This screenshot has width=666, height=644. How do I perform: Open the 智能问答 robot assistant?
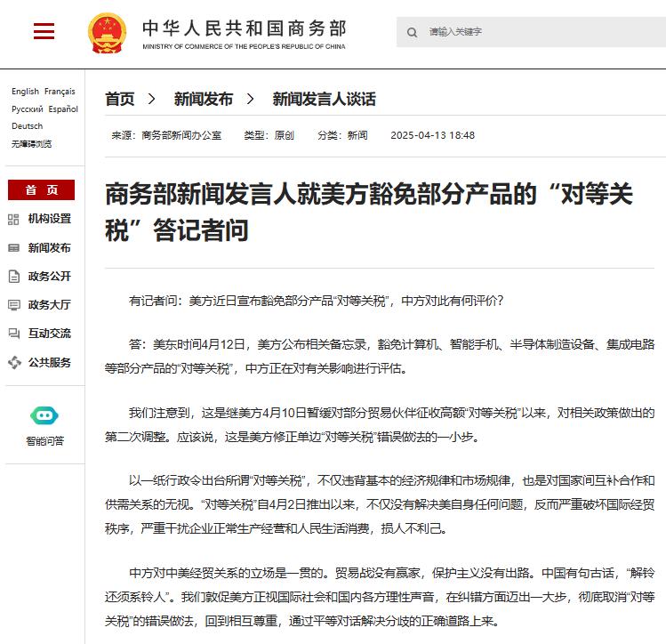pos(44,415)
